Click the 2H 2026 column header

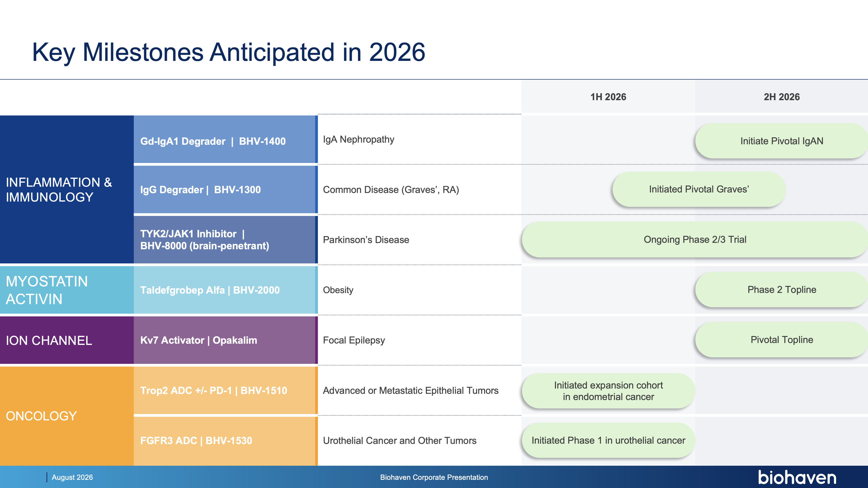[781, 97]
